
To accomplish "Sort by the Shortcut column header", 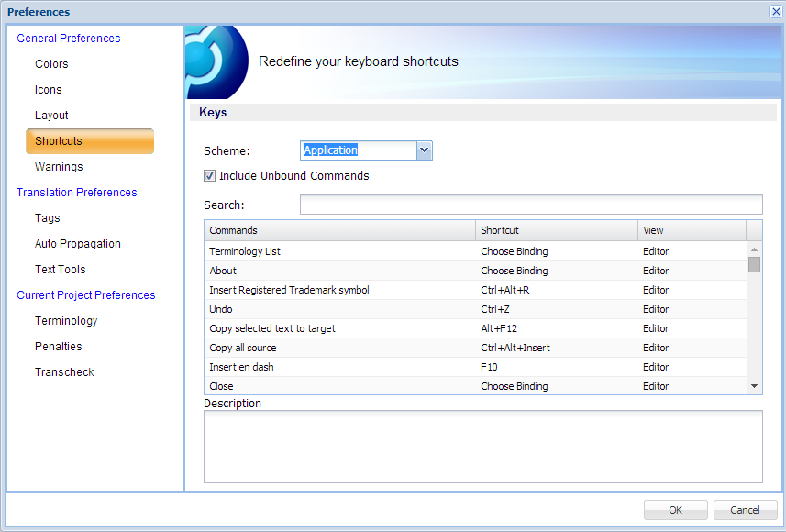I will point(557,230).
